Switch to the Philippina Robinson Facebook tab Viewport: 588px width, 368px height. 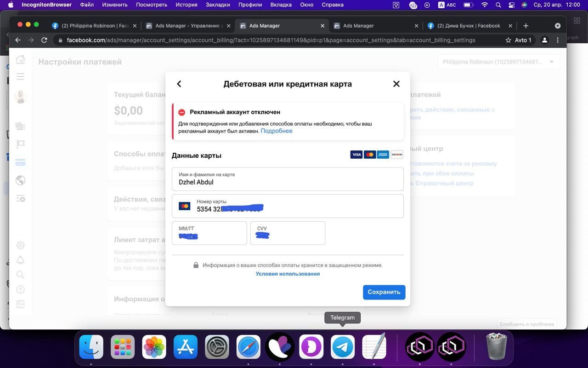click(x=94, y=26)
